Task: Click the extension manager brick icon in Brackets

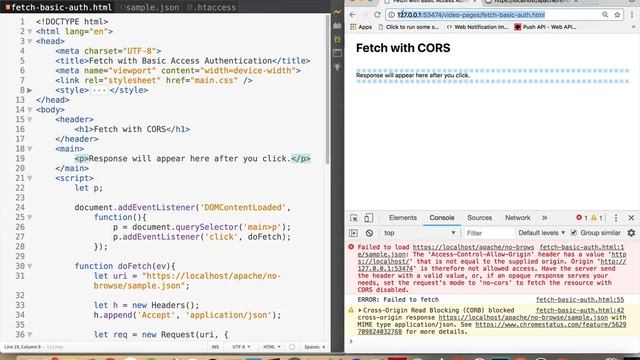Action: (338, 26)
